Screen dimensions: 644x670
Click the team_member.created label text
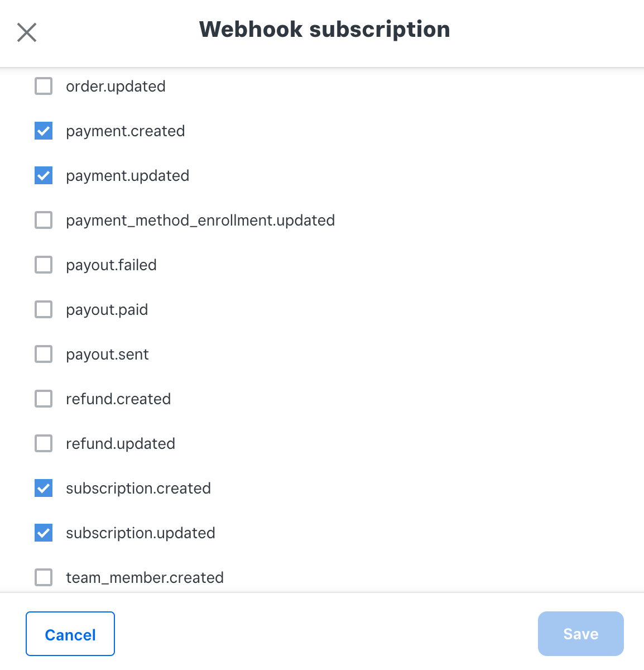tap(145, 577)
